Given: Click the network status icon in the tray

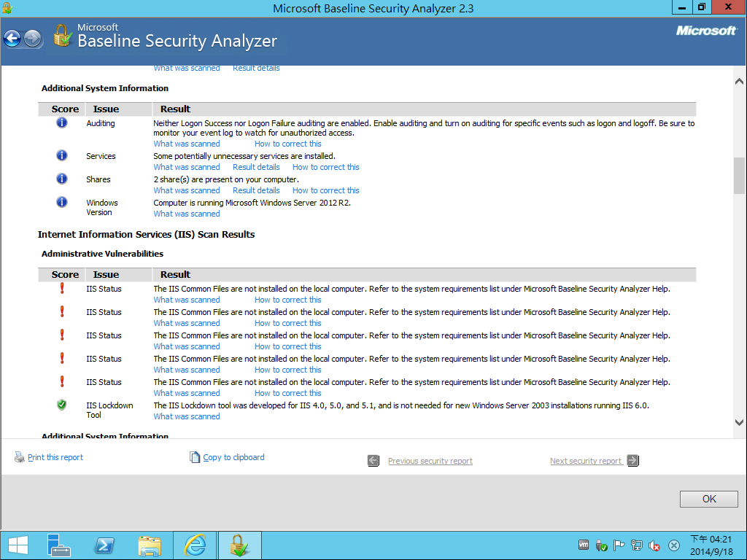Looking at the screenshot, I should point(636,545).
